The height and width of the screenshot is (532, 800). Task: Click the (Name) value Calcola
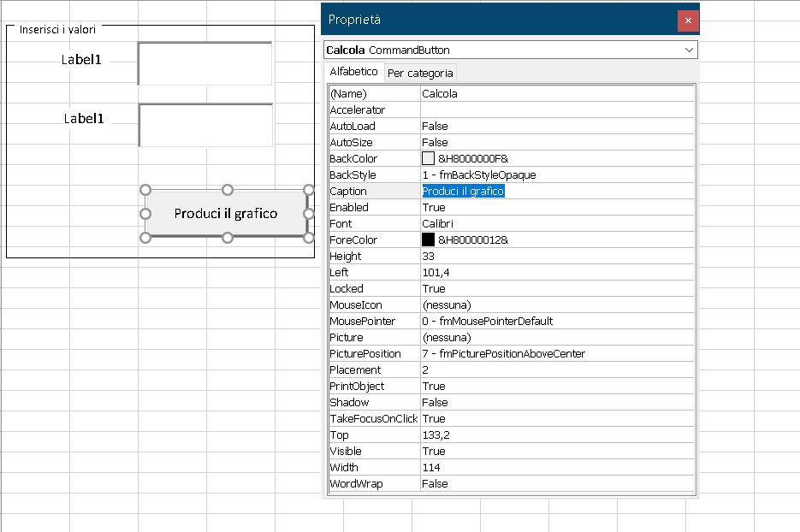(x=557, y=94)
